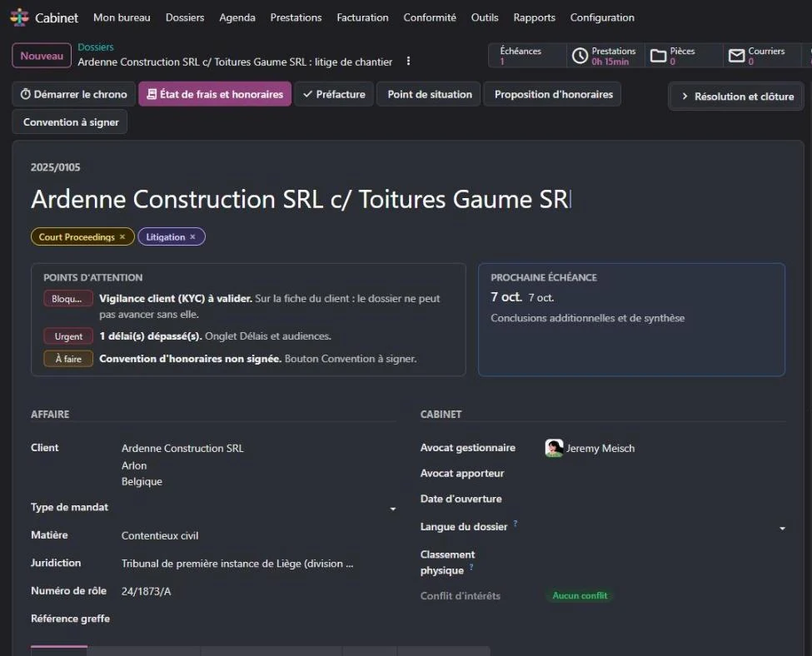Screen dimensions: 812x656
Task: Open the Configuration menu
Action: [602, 17]
